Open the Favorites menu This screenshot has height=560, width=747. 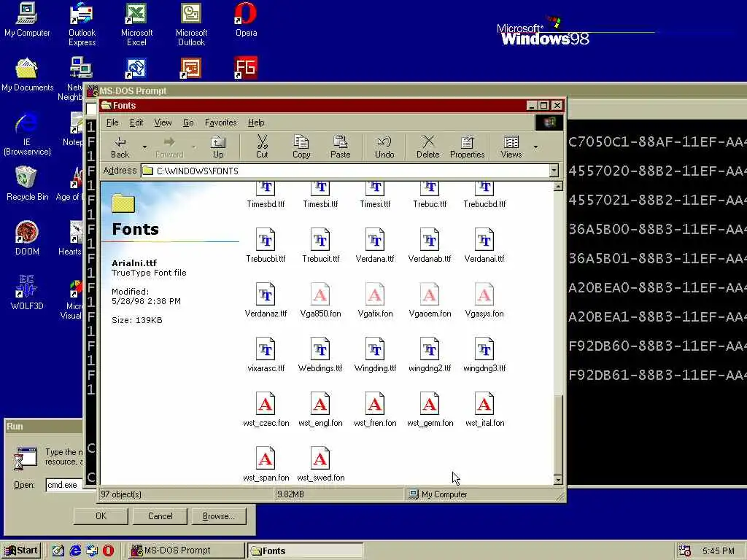220,122
